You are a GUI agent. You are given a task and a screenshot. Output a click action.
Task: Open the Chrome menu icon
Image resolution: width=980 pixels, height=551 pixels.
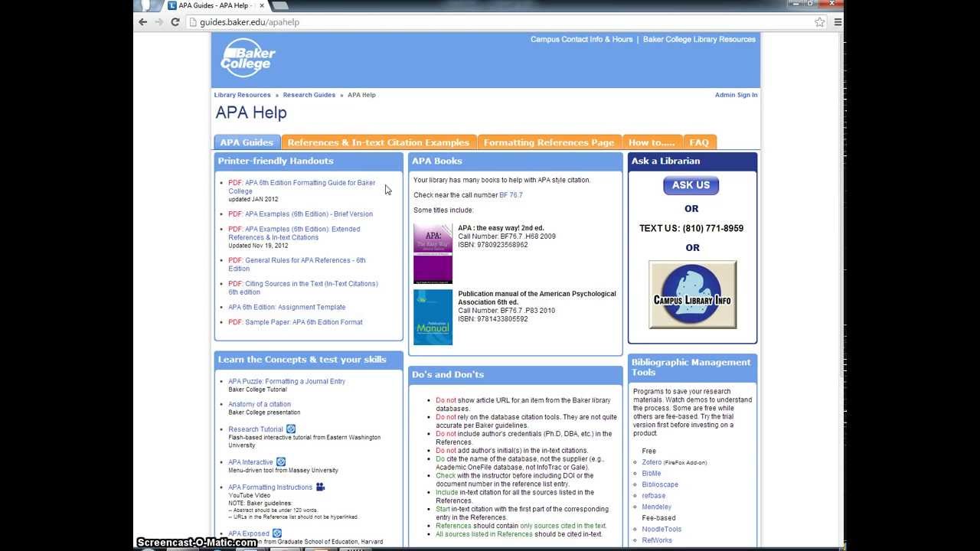(838, 22)
